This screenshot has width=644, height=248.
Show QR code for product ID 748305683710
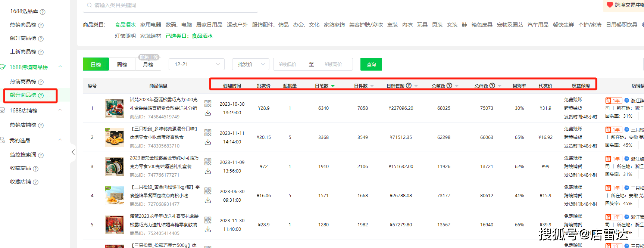[x=208, y=133]
